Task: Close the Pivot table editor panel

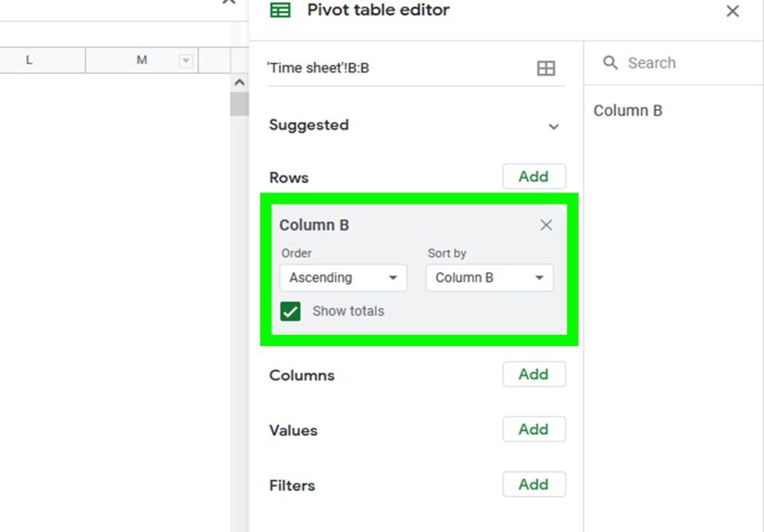Action: [x=733, y=11]
